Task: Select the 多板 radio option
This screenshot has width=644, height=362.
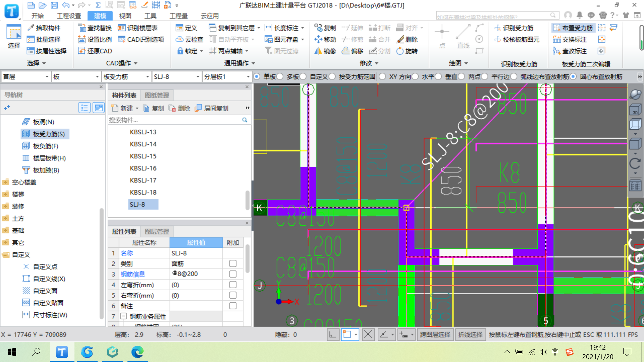Action: pos(280,77)
